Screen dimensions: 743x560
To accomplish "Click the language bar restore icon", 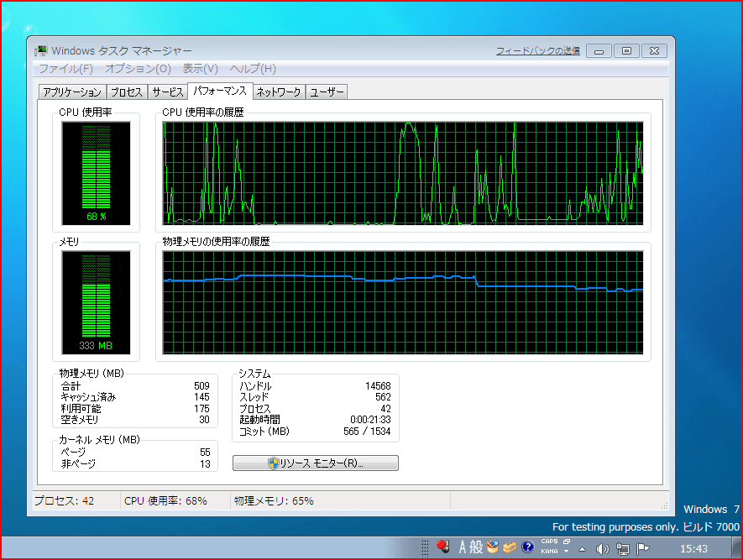I will pos(567,542).
